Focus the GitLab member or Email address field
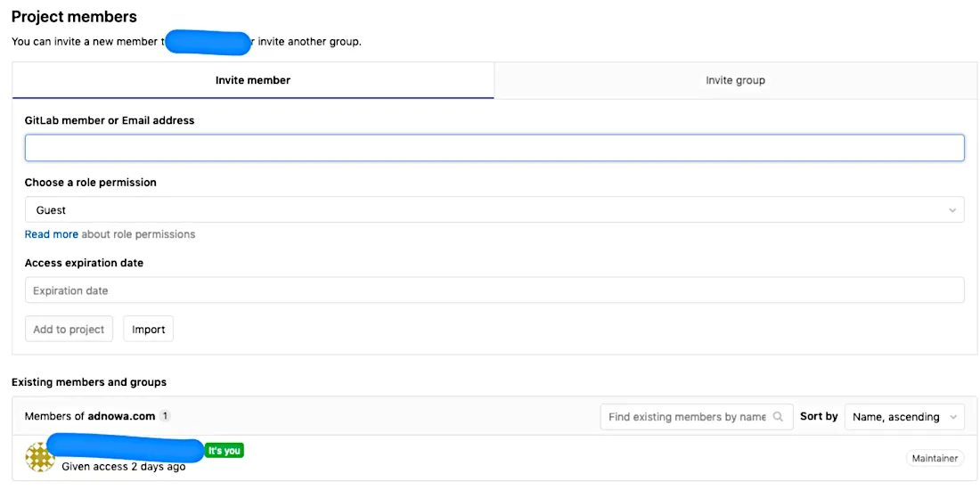This screenshot has height=490, width=980. [494, 148]
